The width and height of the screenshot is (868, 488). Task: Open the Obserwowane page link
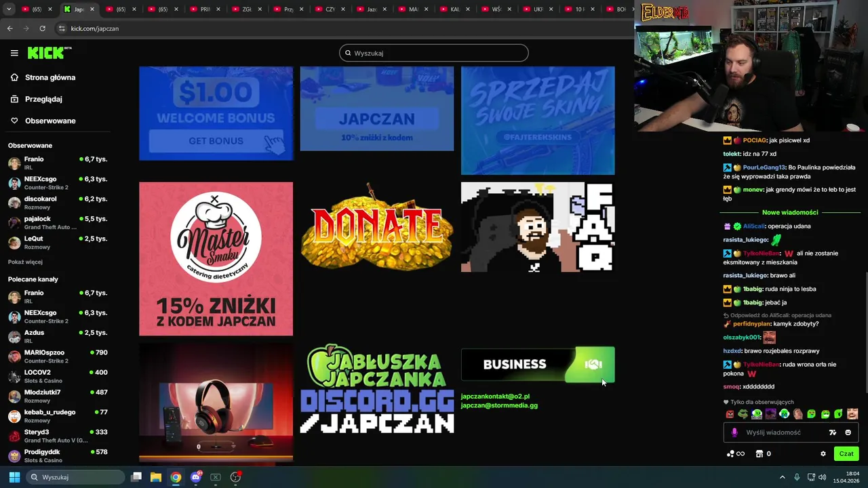click(x=50, y=121)
